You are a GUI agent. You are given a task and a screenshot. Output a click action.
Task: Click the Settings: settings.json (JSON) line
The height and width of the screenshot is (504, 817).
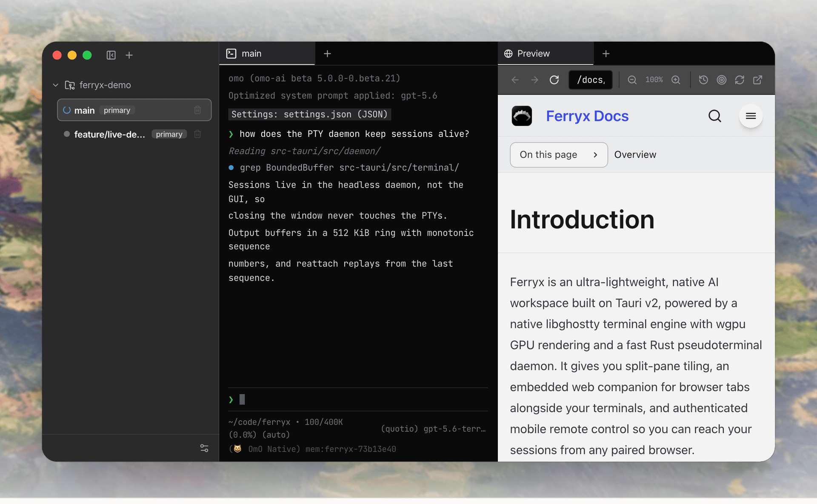pyautogui.click(x=309, y=114)
